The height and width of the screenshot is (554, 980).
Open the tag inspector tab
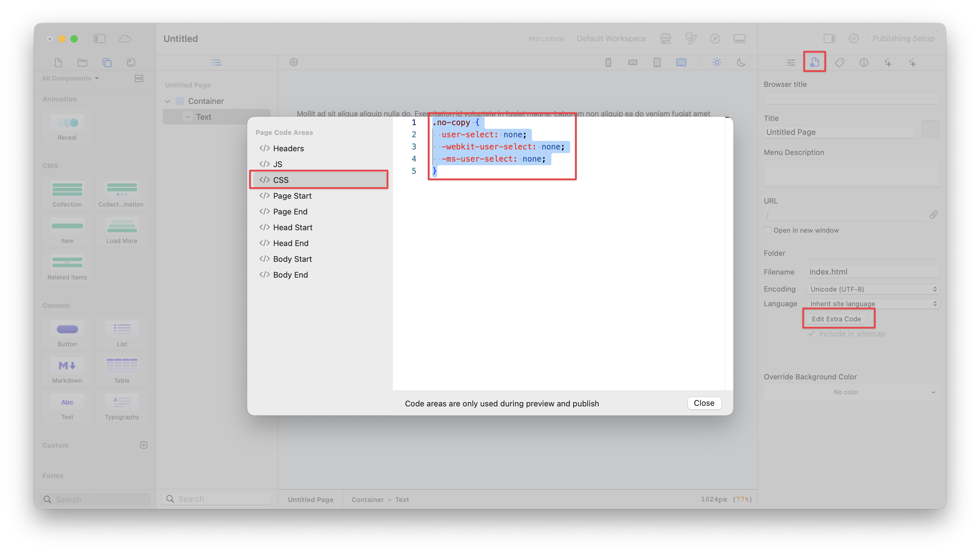point(840,62)
